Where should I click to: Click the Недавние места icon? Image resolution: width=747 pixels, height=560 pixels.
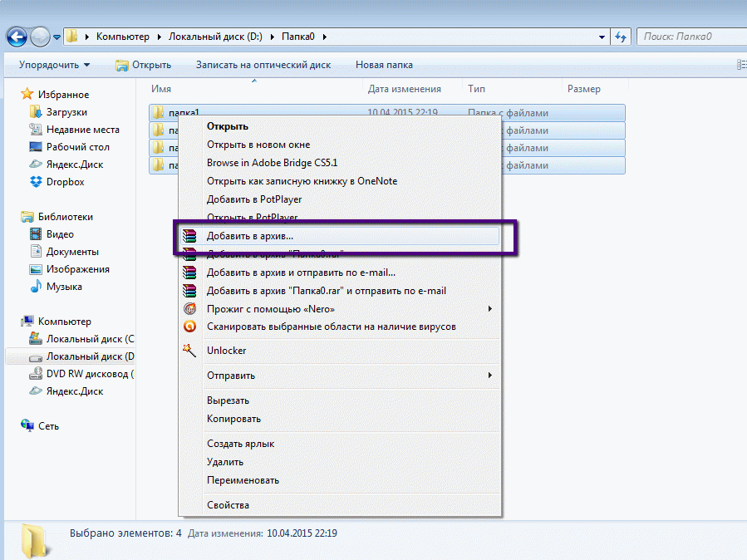coord(36,129)
